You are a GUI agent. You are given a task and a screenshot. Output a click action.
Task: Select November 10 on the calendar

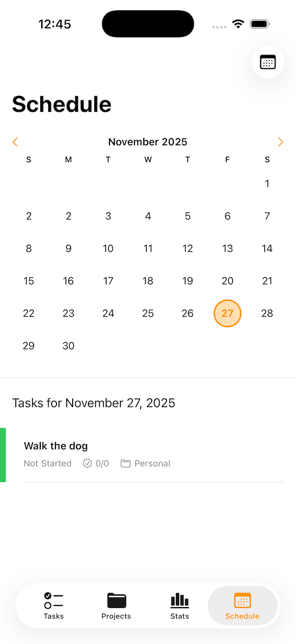[x=108, y=249]
